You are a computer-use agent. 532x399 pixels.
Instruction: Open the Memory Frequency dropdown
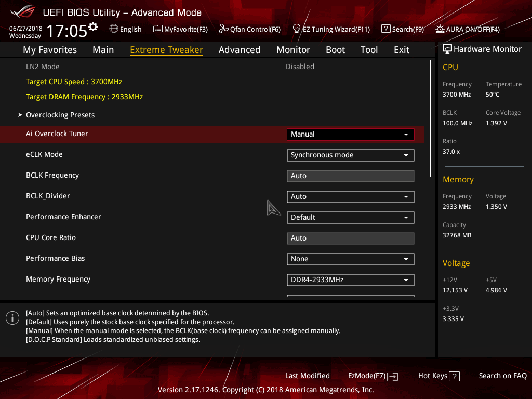click(351, 280)
